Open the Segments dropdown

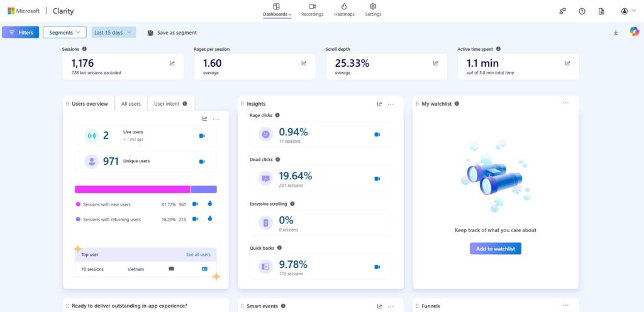[64, 33]
